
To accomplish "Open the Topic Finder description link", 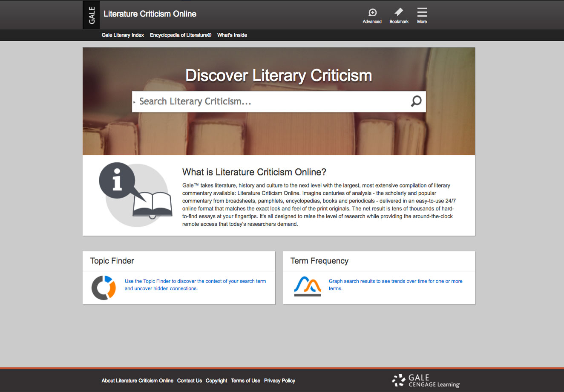I will pos(195,285).
